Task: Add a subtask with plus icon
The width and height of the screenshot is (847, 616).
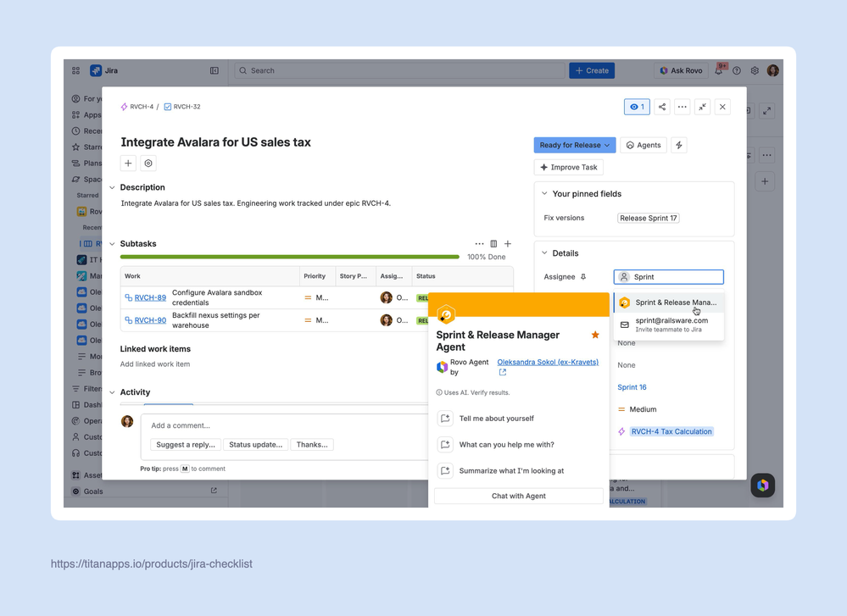Action: pos(508,244)
